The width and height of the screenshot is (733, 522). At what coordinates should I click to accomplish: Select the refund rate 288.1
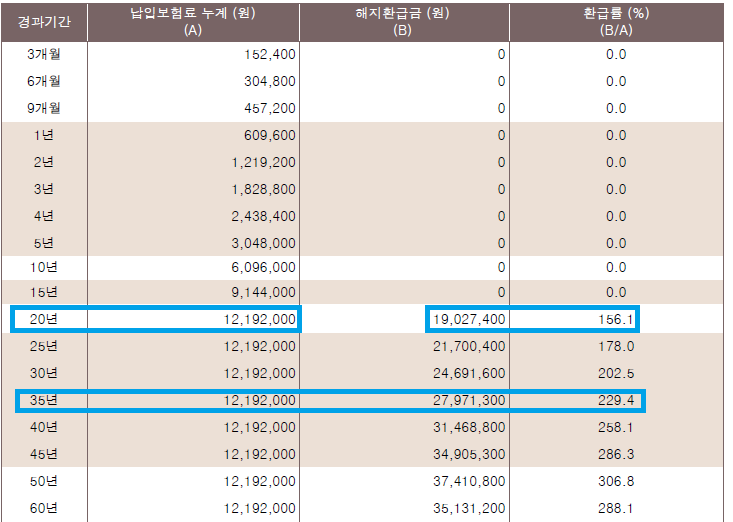click(616, 508)
